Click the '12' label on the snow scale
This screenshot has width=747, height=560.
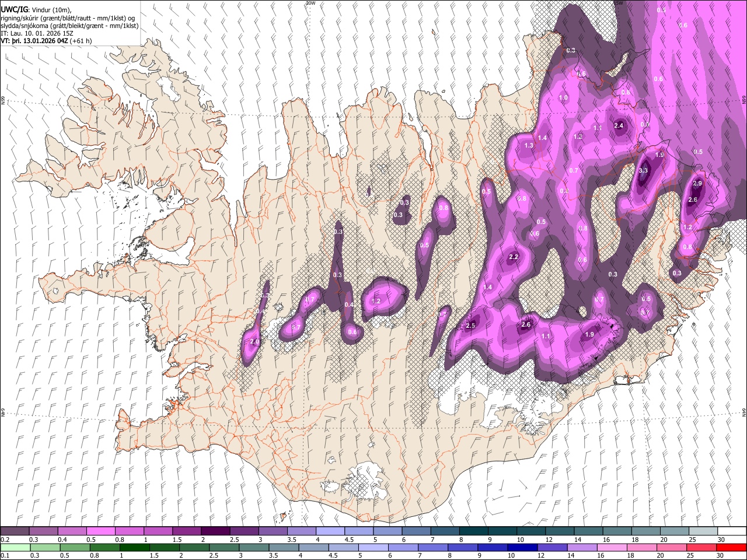point(549,540)
